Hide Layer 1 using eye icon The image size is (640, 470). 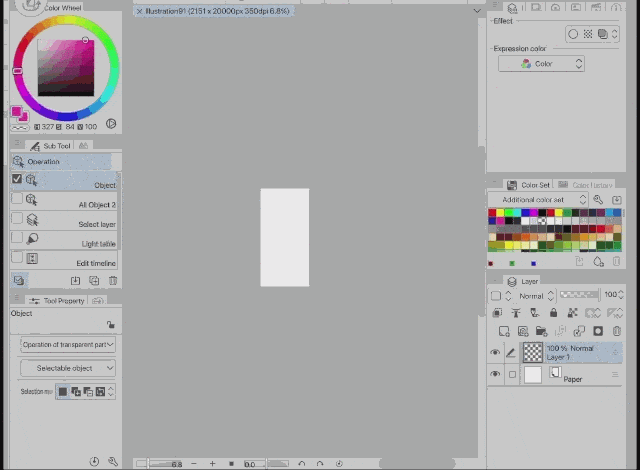[495, 352]
